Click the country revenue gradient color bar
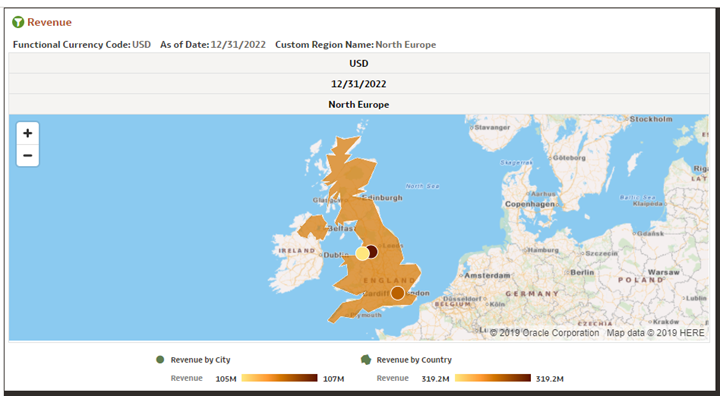 point(493,378)
